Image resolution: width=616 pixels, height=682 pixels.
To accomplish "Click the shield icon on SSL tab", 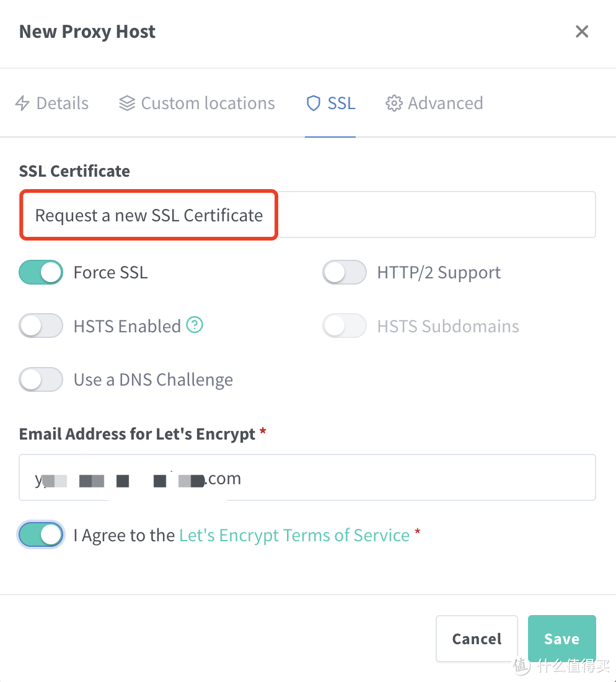I will (314, 104).
